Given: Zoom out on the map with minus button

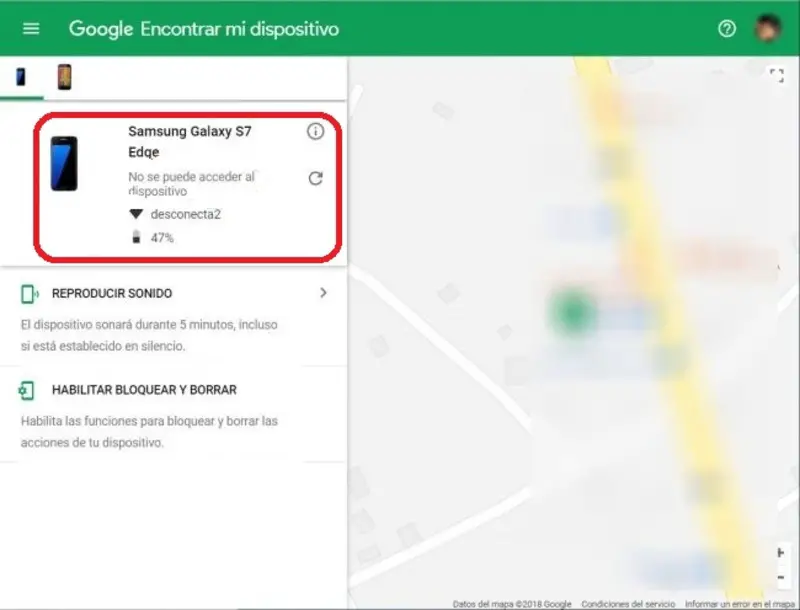Looking at the screenshot, I should (x=781, y=577).
